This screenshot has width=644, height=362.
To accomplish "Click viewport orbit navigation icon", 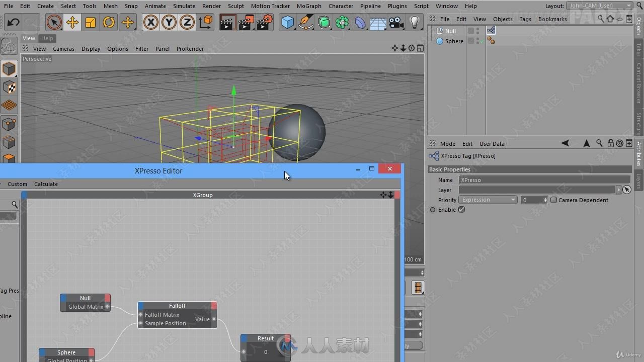I will click(412, 48).
